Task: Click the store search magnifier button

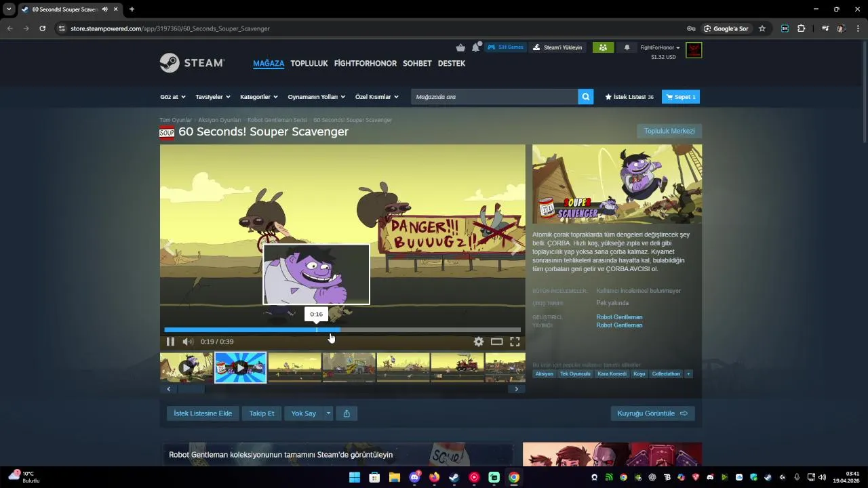Action: tap(586, 97)
